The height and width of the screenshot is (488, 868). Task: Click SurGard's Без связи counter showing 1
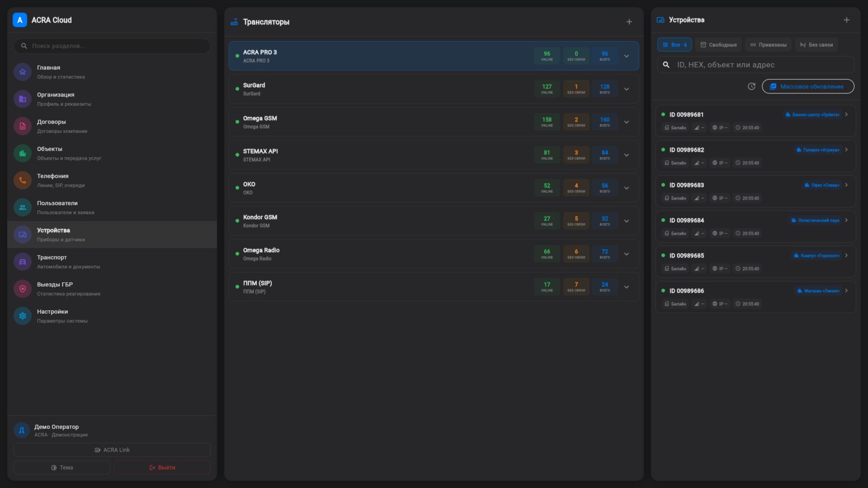tap(576, 89)
